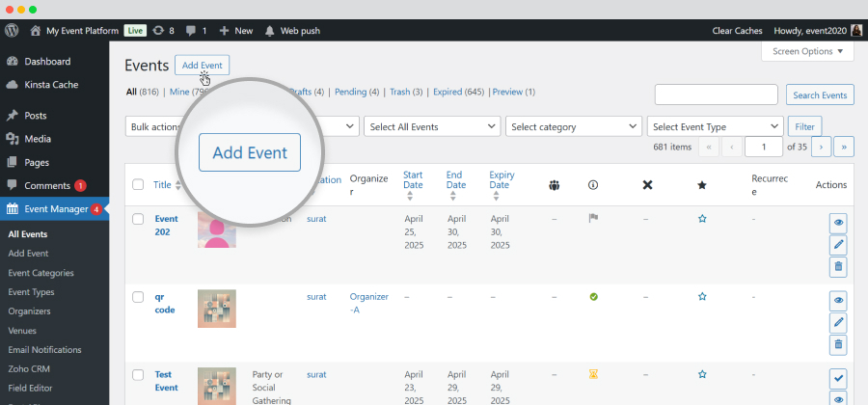This screenshot has width=868, height=405.
Task: Open the Select All Events dropdown
Action: pyautogui.click(x=432, y=126)
